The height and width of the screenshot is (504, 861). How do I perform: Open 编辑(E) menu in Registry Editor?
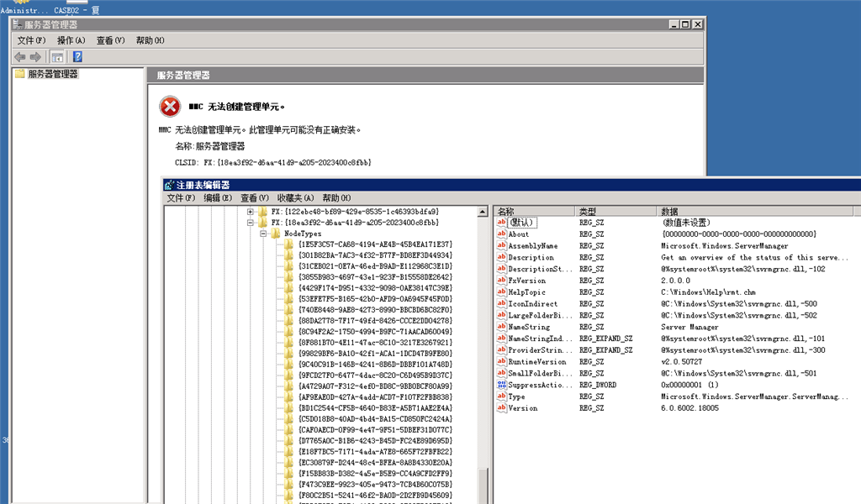(x=218, y=198)
